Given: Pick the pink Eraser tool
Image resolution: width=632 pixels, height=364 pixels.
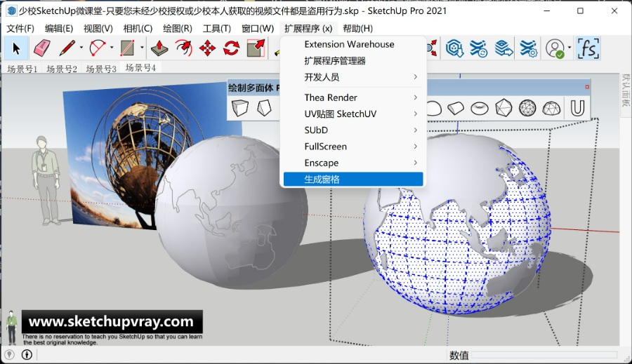Looking at the screenshot, I should tap(42, 48).
